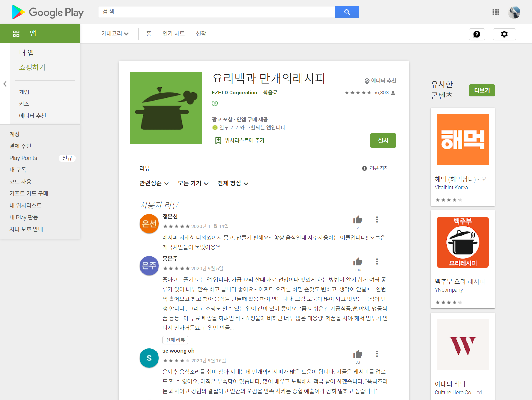Click 전체 리뷰 under 홍은주's review
This screenshot has width=532, height=400.
(176, 340)
